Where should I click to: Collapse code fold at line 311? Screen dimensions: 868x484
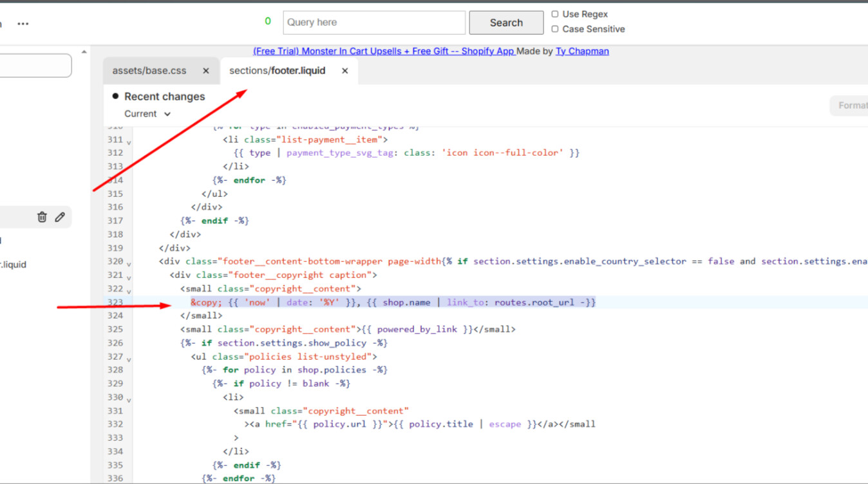(x=129, y=142)
